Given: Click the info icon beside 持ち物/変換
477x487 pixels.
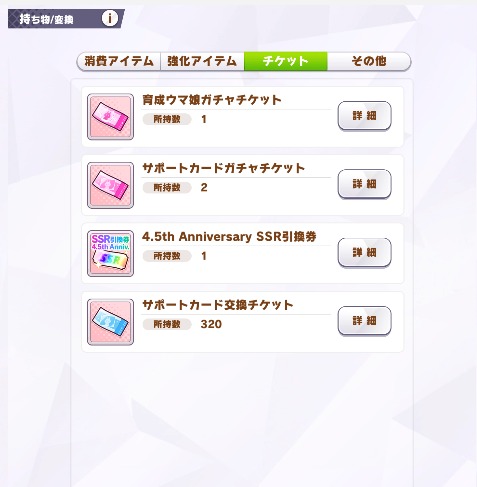Looking at the screenshot, I should point(110,19).
